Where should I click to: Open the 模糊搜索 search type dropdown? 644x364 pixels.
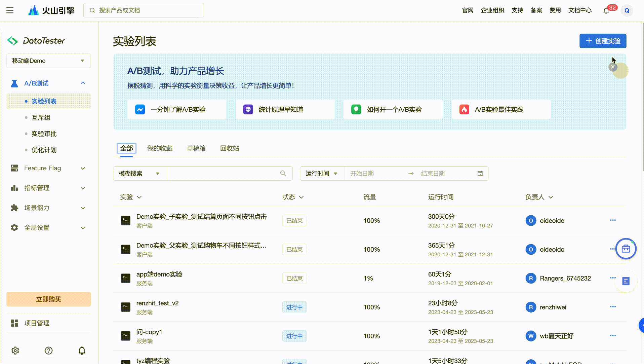click(139, 174)
